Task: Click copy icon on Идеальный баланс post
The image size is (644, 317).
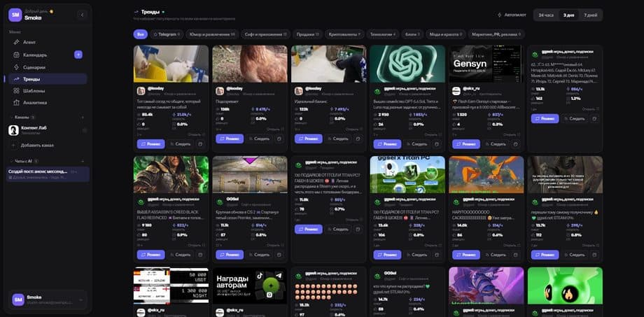Action: [x=358, y=139]
